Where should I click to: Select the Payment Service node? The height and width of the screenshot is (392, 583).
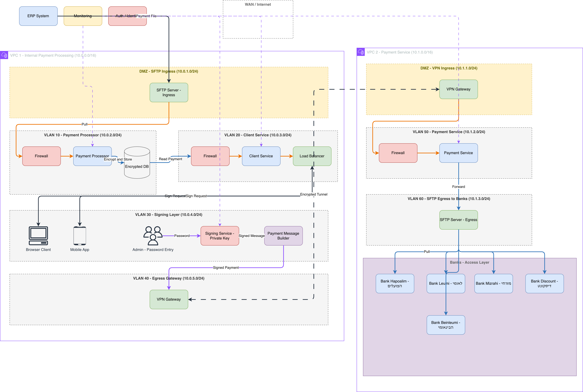click(x=459, y=153)
